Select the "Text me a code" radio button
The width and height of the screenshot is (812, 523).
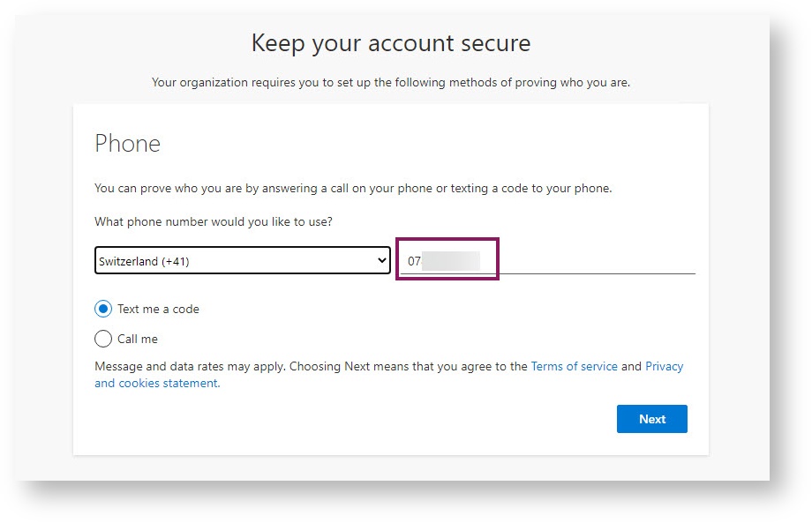tap(102, 309)
